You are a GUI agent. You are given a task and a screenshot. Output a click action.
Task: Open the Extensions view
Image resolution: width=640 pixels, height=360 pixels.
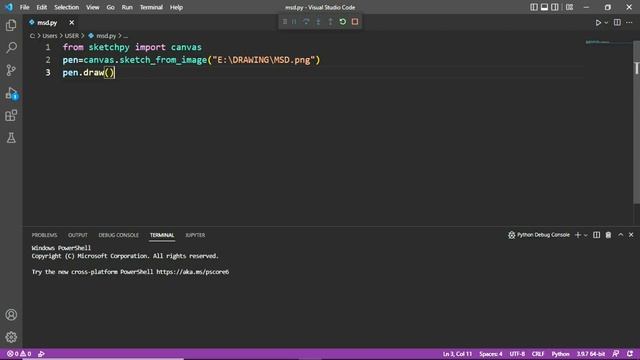(11, 116)
